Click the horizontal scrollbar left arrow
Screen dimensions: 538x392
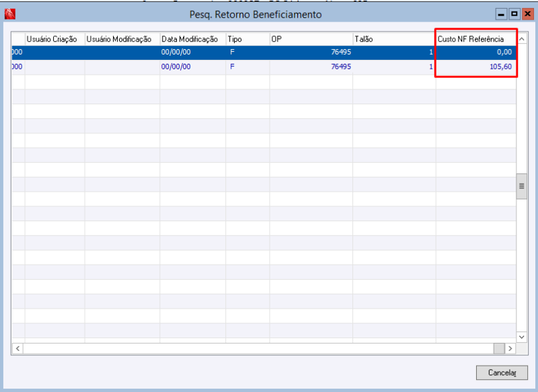[18, 349]
